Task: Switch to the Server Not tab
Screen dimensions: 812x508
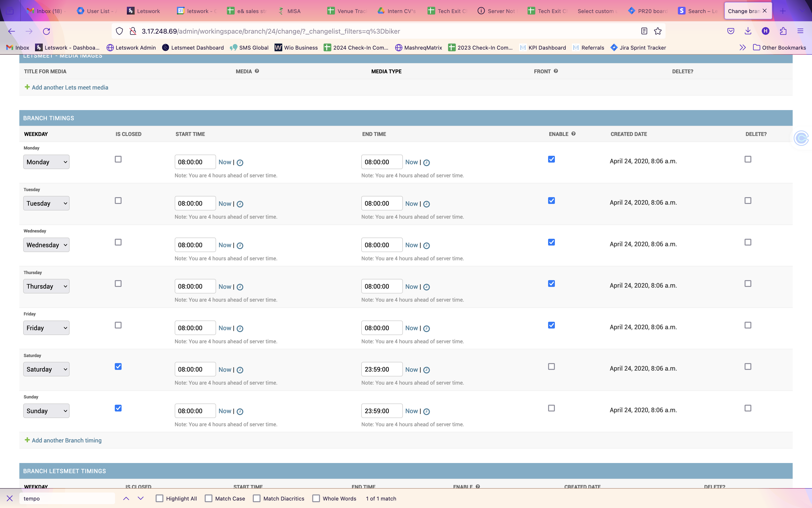Action: [x=498, y=11]
